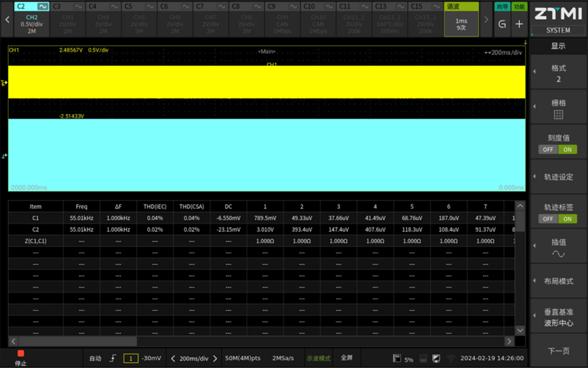
Task: Select the C15 CH15_1 channel tab
Action: 426,19
